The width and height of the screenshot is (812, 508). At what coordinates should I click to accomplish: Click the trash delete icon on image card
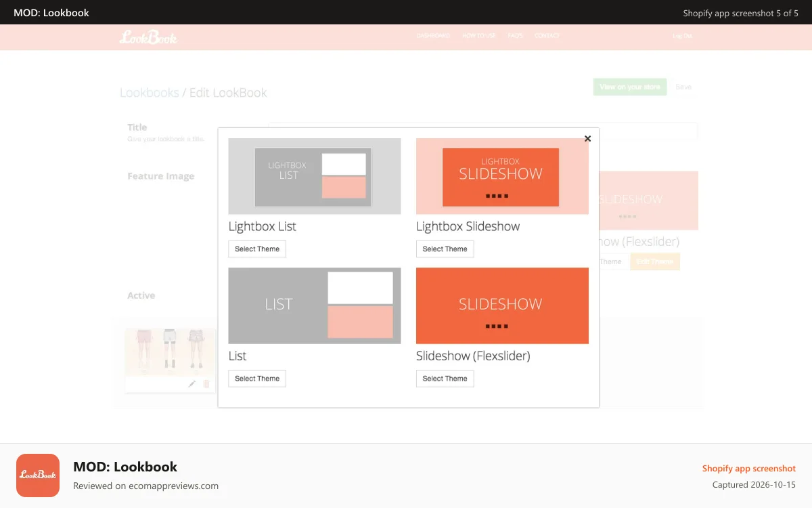[206, 384]
